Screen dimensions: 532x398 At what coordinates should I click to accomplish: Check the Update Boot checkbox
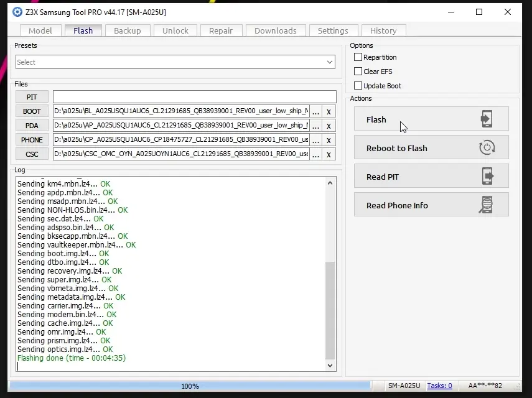(x=358, y=86)
